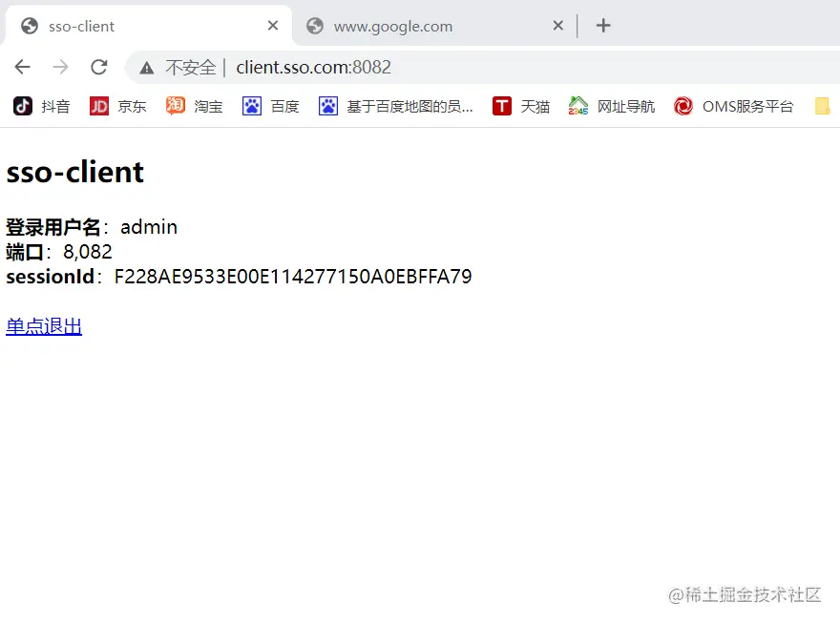Switch to the sso-client tab
840x623 pixels.
(x=148, y=26)
